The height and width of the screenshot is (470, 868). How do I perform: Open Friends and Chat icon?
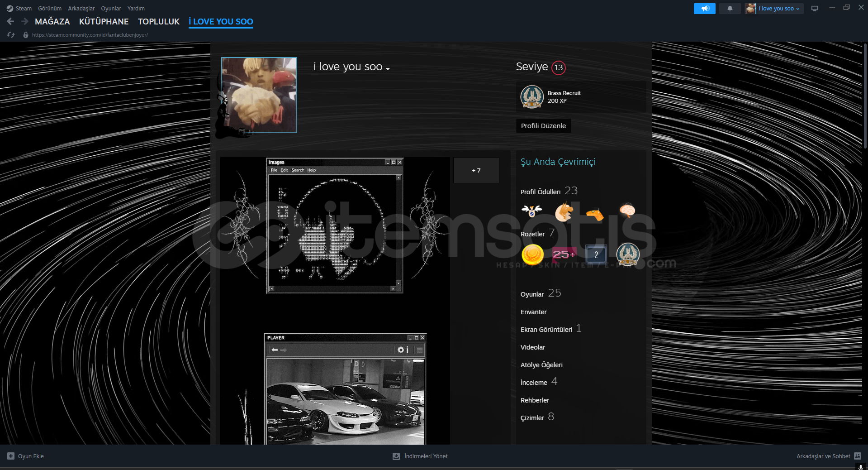858,456
